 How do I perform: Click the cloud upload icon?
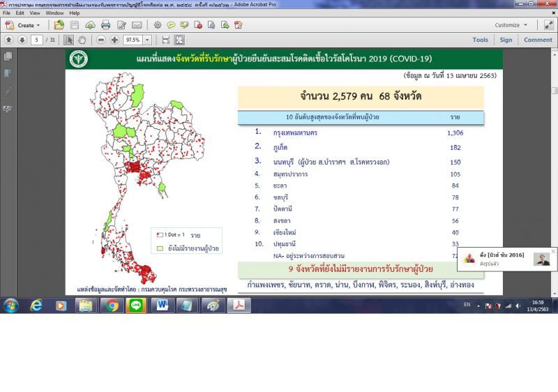(90, 25)
